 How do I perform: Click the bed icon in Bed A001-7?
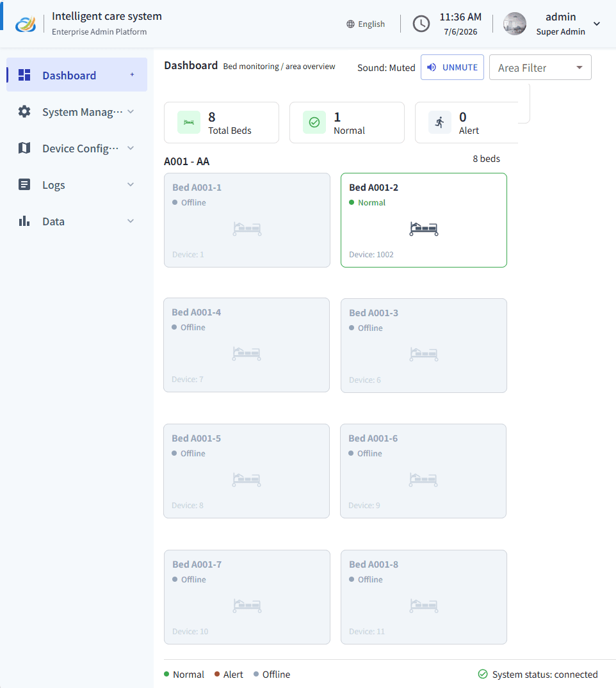point(247,605)
